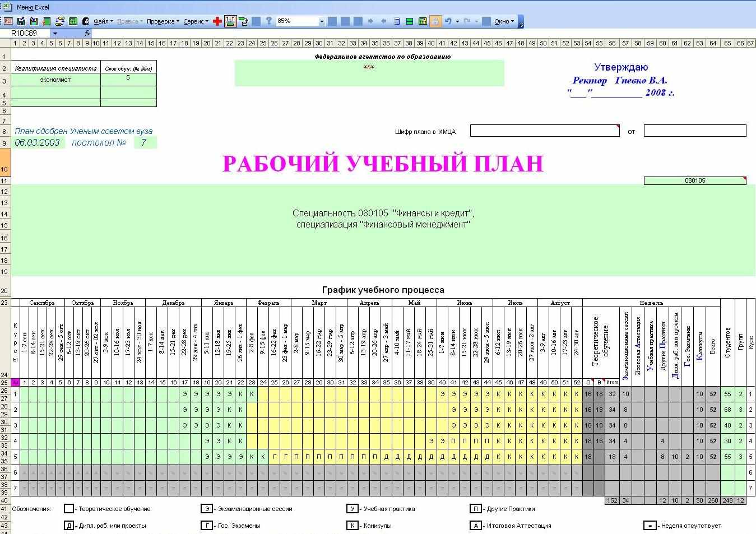
Task: Click the red PLI icon in the toolbar
Action: point(8,21)
